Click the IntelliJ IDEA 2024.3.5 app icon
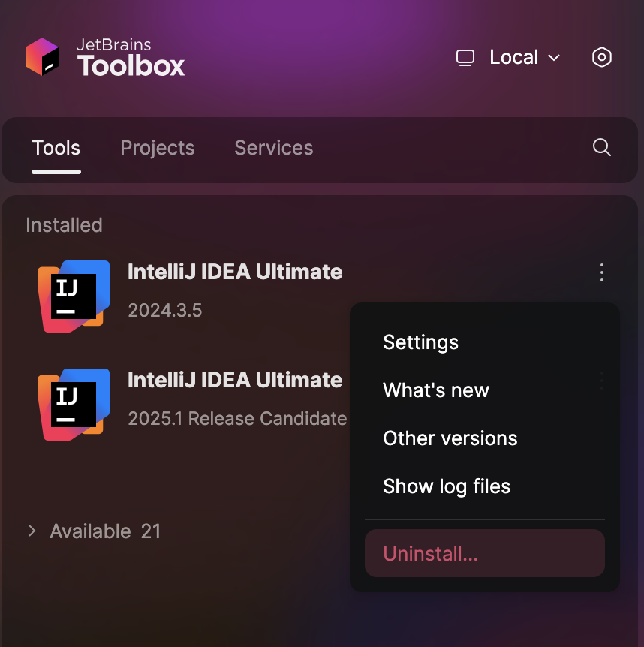This screenshot has height=647, width=644. (x=73, y=296)
